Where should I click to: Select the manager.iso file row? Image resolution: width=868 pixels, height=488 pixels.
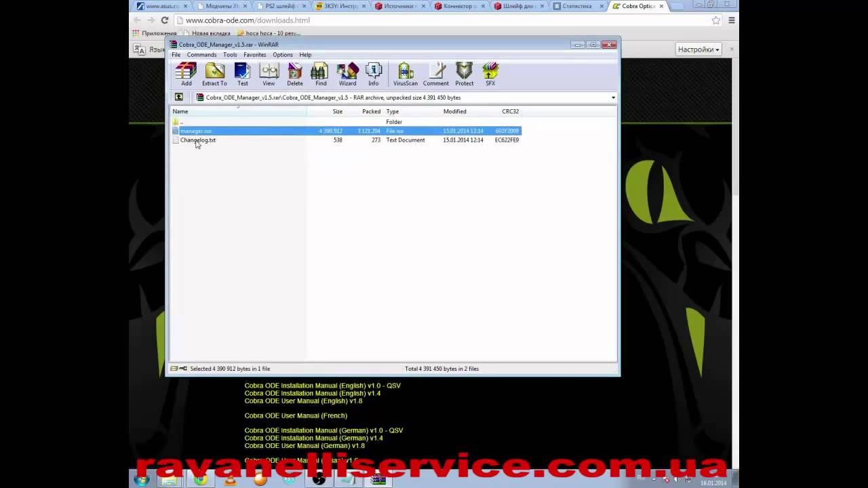(346, 131)
